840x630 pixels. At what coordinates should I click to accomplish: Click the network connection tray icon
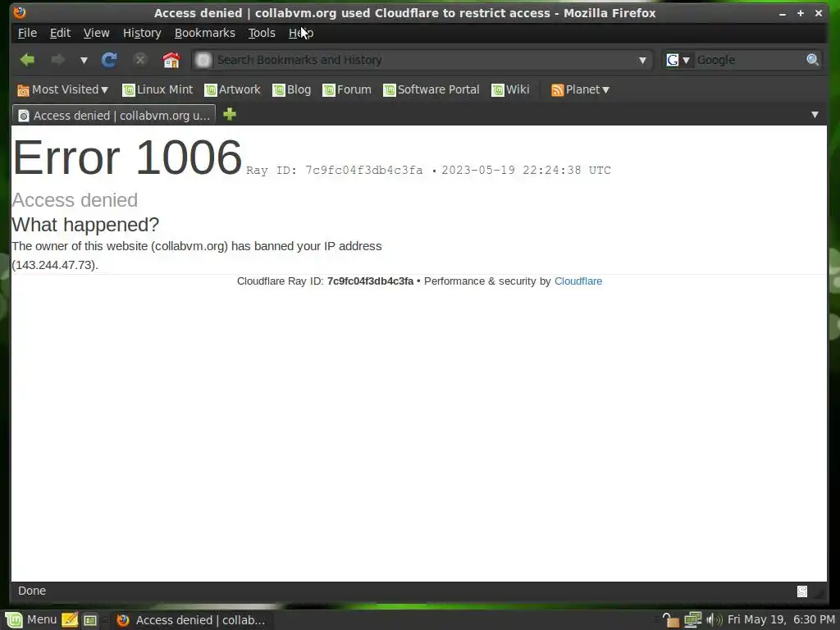pyautogui.click(x=692, y=620)
